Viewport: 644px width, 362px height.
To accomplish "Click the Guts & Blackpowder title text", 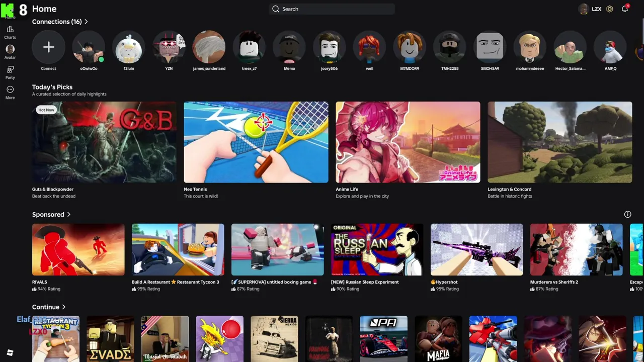I will coord(53,190).
